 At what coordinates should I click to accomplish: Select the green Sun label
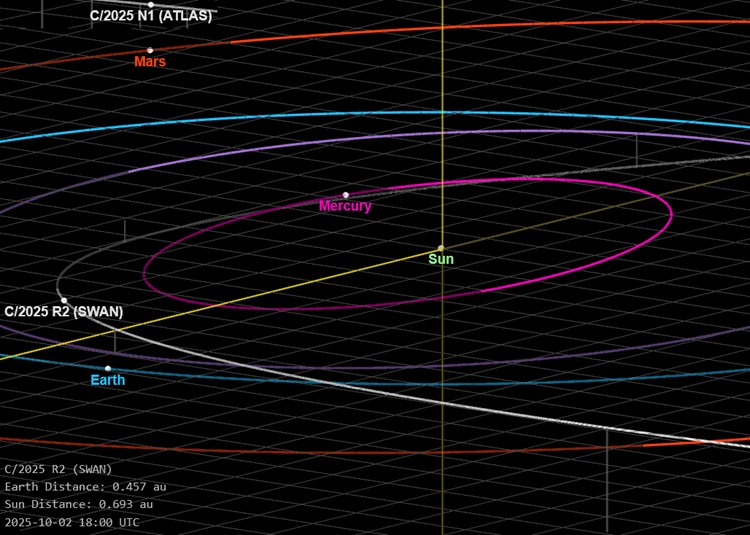(441, 259)
